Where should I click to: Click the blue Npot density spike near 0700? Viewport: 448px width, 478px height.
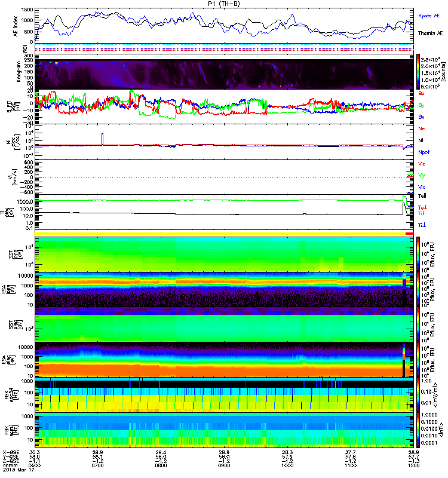[x=102, y=139]
